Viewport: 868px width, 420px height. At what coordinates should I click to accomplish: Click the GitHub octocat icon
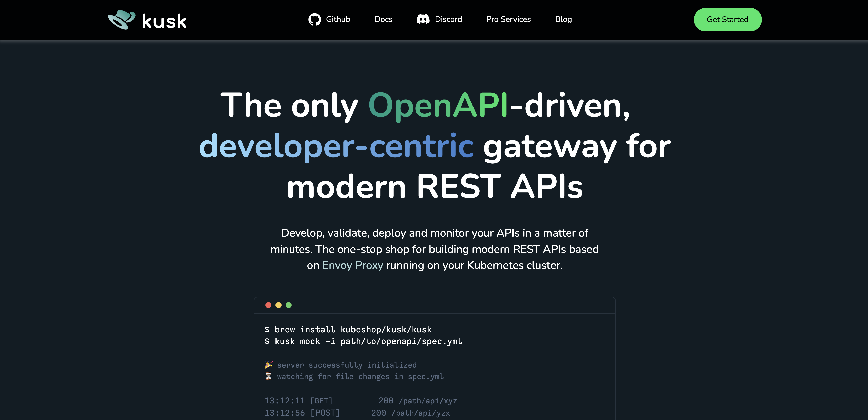(x=314, y=20)
